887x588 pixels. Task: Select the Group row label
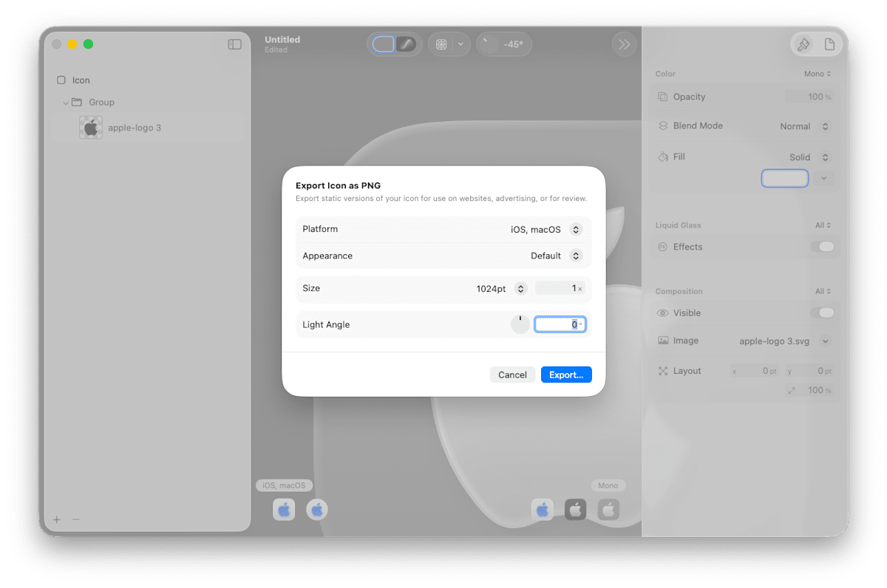[x=101, y=103]
